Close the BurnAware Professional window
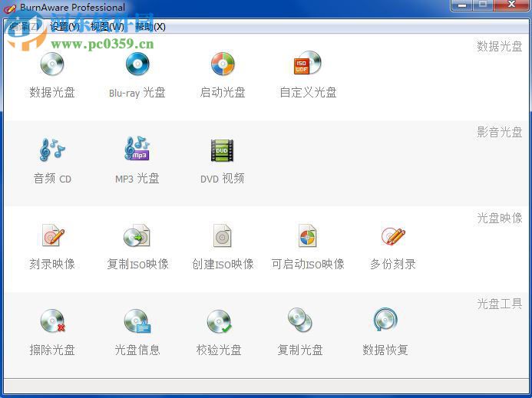The height and width of the screenshot is (398, 532). [512, 5]
